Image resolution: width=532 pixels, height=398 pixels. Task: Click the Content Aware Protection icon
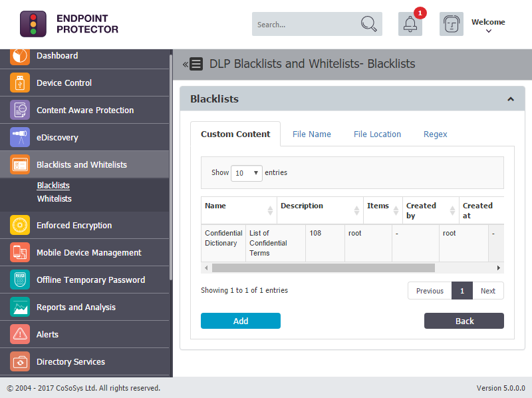click(20, 110)
